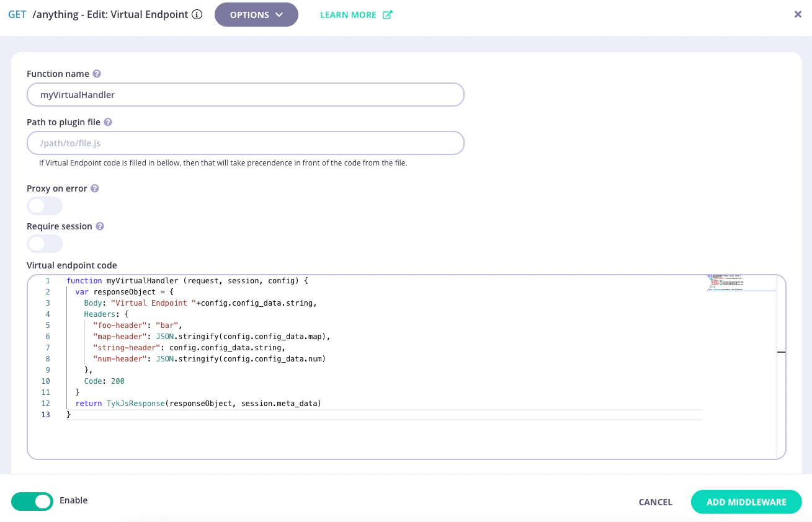812x522 pixels.
Task: Open the OPTIONS dropdown
Action: [256, 14]
